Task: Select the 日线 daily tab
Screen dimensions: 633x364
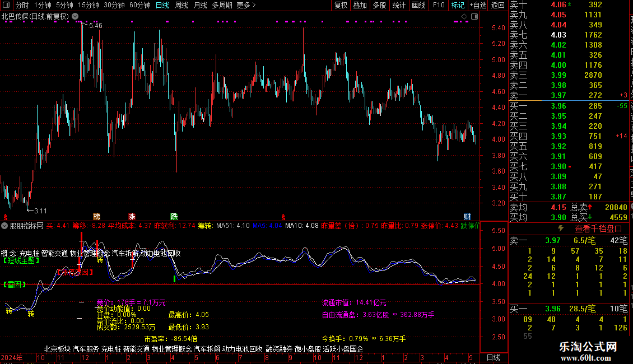Action: click(x=162, y=5)
